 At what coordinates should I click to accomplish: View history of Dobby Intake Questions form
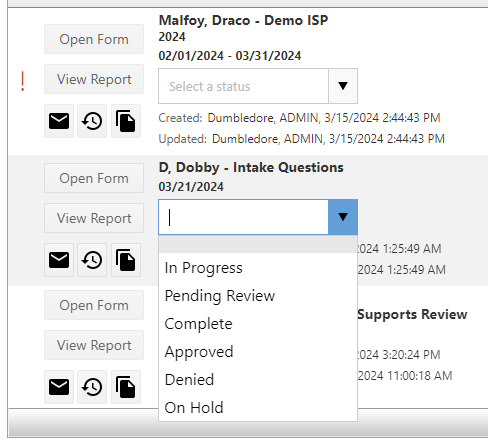(x=92, y=260)
